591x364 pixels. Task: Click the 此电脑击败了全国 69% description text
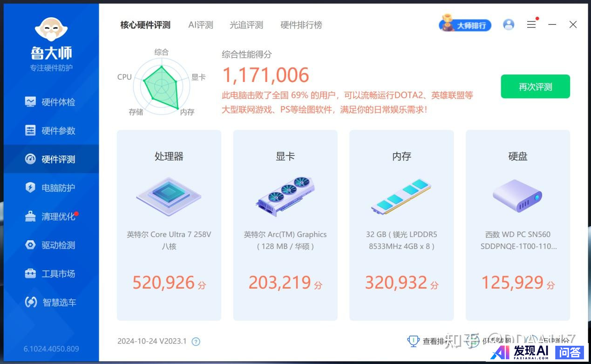tap(347, 102)
